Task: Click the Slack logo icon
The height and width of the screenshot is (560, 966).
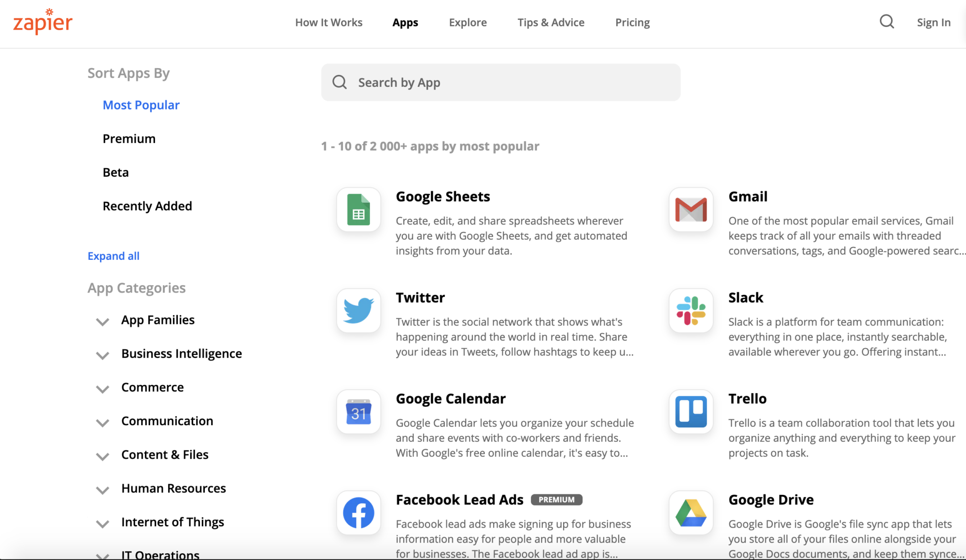Action: [691, 310]
